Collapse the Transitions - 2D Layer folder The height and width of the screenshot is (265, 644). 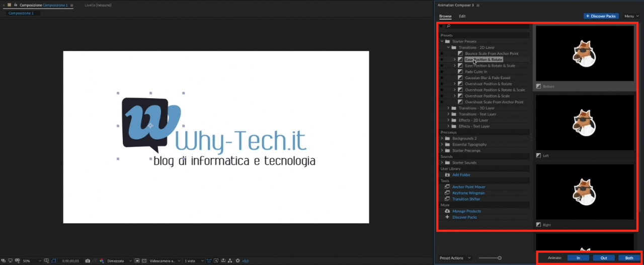[x=448, y=47]
